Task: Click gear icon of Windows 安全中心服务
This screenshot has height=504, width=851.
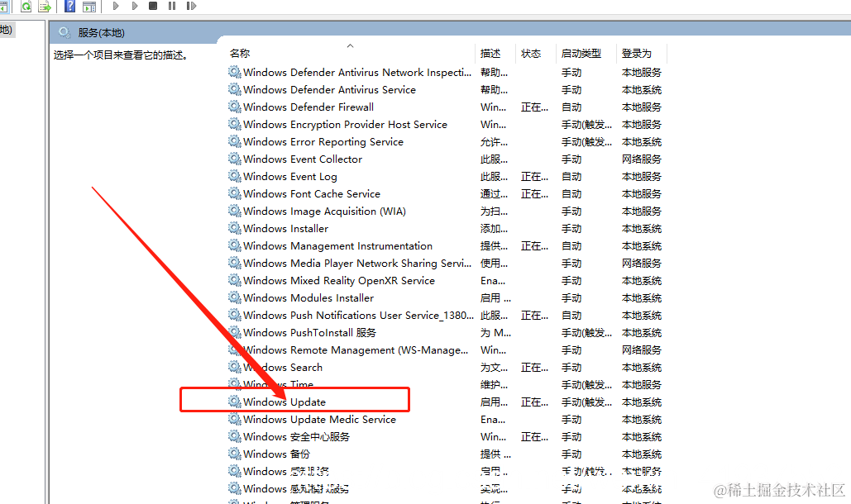Action: [x=235, y=436]
